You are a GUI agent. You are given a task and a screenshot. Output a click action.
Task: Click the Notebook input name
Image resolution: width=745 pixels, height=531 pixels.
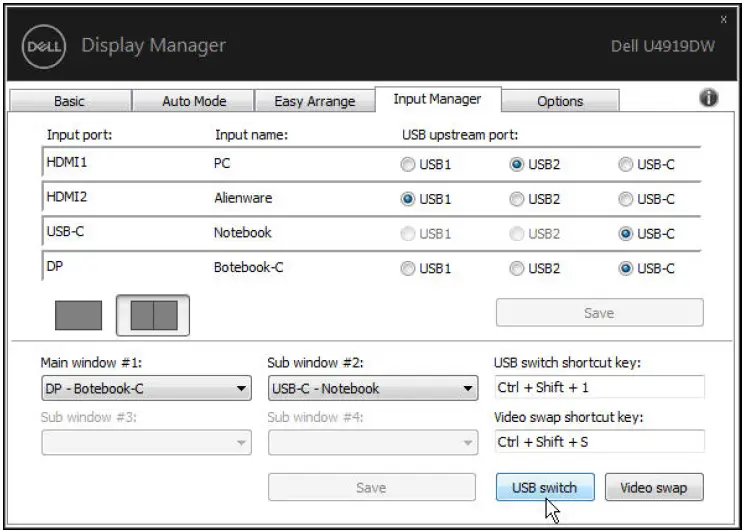pos(243,233)
